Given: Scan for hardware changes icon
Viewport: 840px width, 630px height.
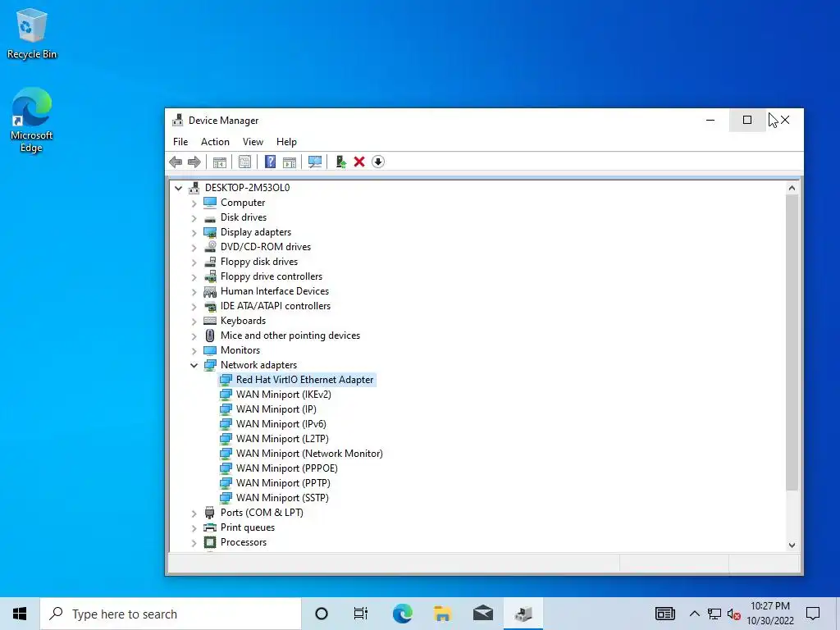Looking at the screenshot, I should click(x=315, y=162).
